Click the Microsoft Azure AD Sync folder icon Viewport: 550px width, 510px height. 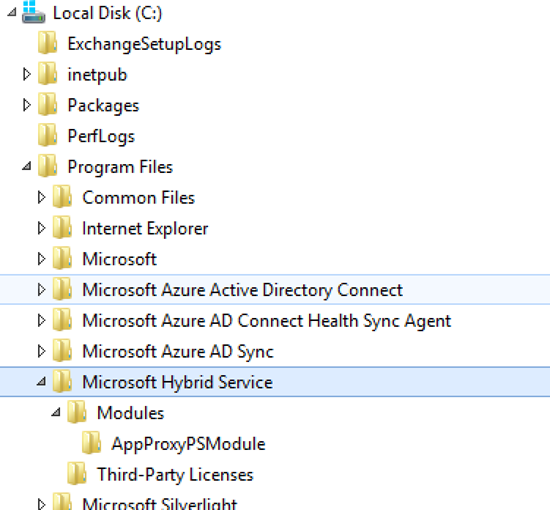click(x=62, y=350)
